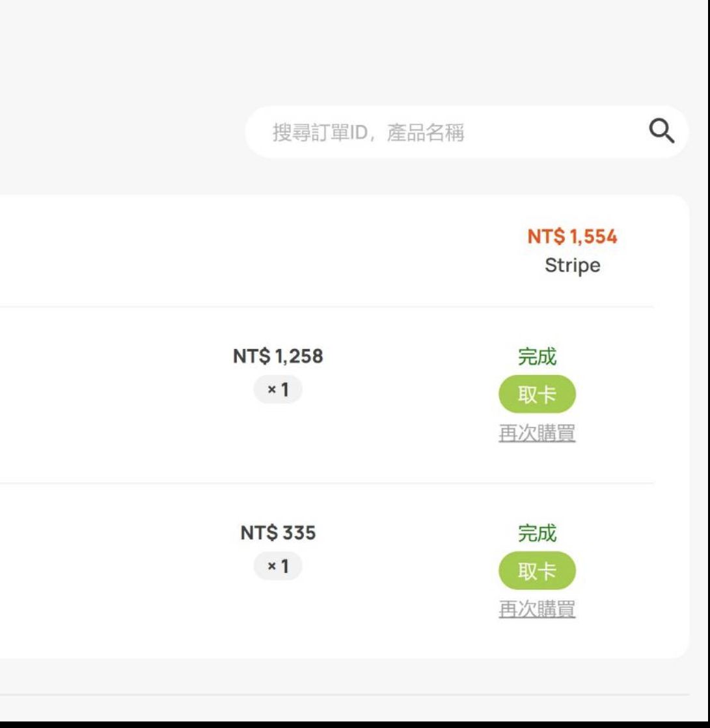Open 再次購買 link for NT$ 1,258 item

537,433
